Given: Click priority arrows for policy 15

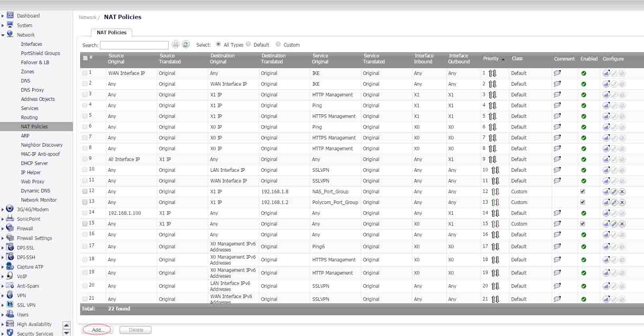Looking at the screenshot, I should coord(495,224).
